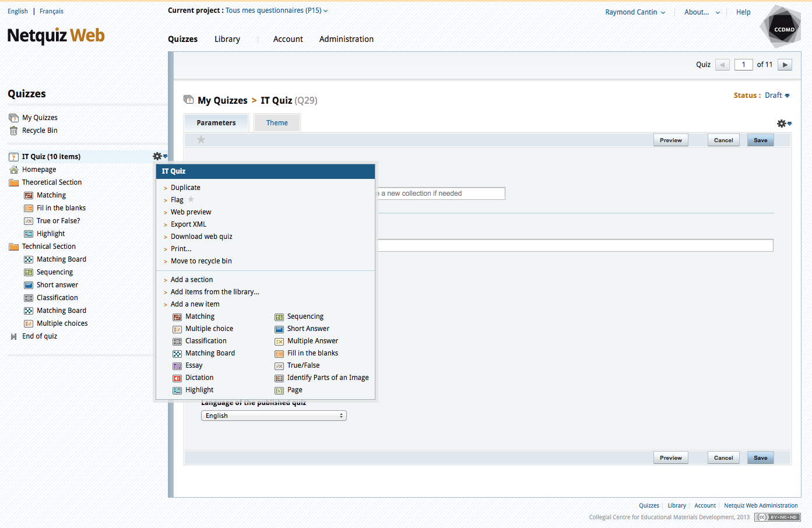Image resolution: width=812 pixels, height=528 pixels.
Task: Select the Short answer item in tree
Action: [57, 285]
